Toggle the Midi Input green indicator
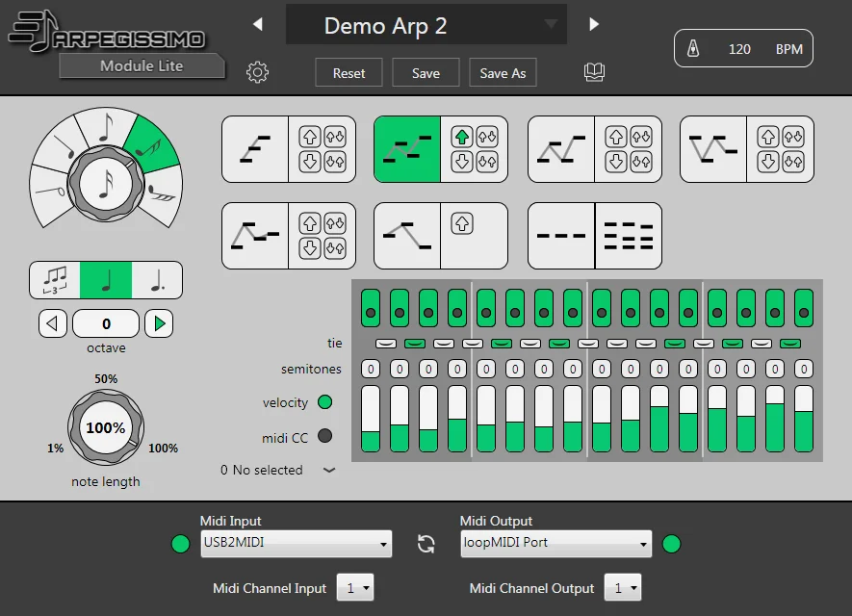The width and height of the screenshot is (852, 616). point(180,544)
